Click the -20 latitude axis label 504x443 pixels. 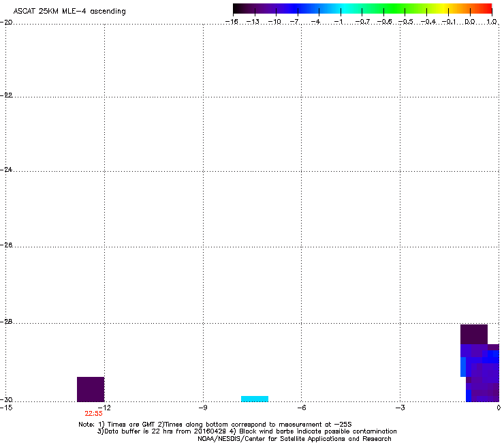click(6, 22)
